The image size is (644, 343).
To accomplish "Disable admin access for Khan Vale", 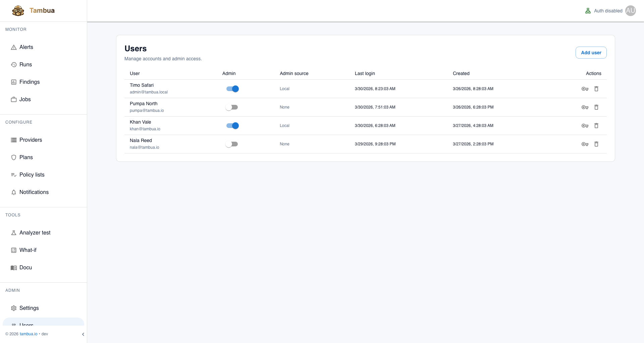I will 231,126.
